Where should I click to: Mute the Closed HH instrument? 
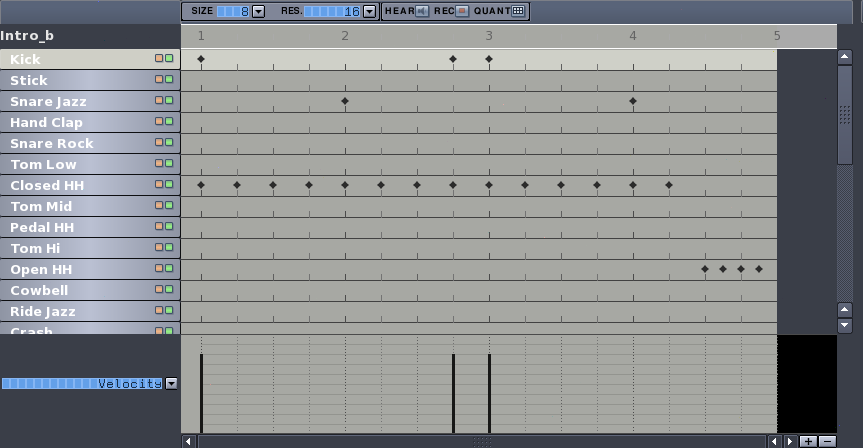158,185
